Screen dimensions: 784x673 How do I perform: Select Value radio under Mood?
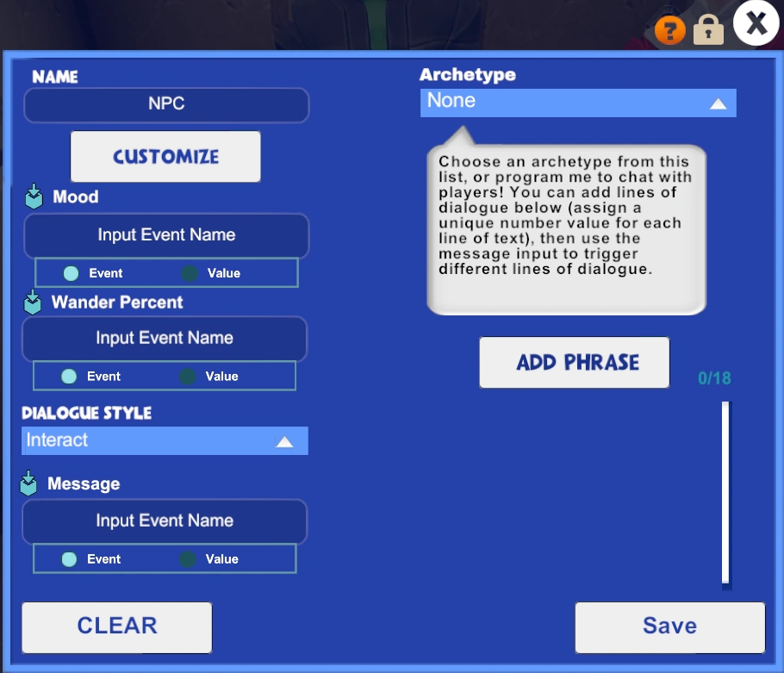tap(190, 273)
